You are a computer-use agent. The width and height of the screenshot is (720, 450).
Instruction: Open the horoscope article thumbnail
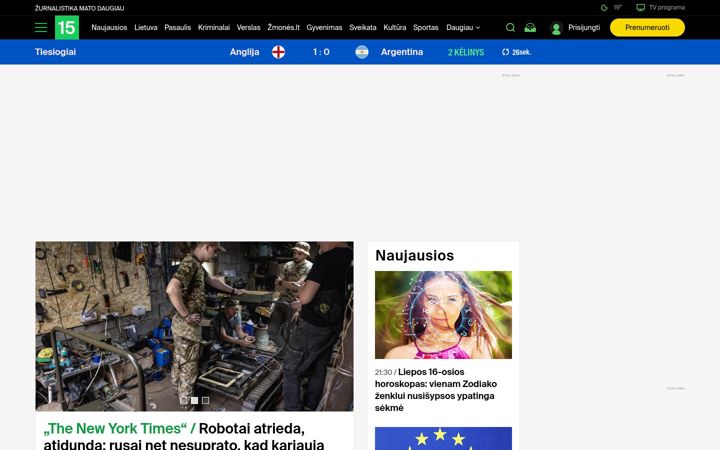click(x=443, y=315)
